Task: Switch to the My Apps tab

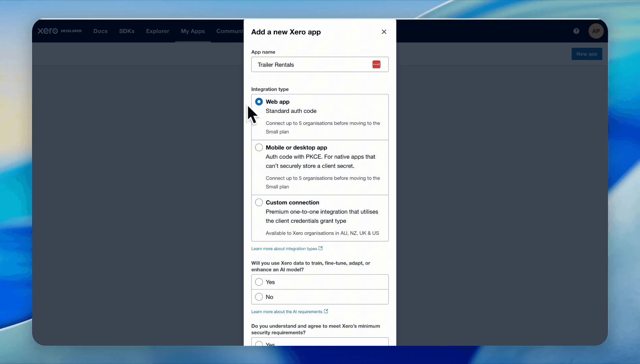Action: (193, 31)
